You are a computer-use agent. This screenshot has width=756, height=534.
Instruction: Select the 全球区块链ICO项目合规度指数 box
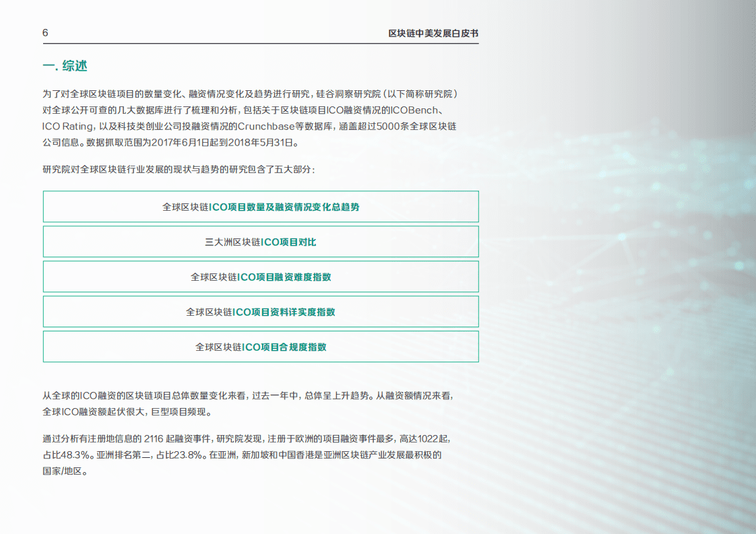click(x=261, y=346)
